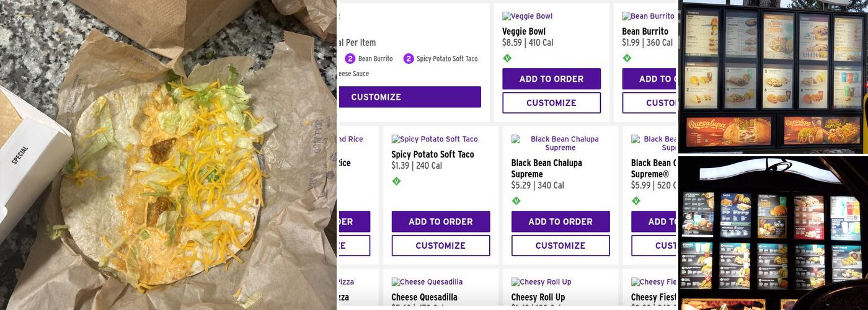Image resolution: width=868 pixels, height=310 pixels.
Task: Click the Veggie Bowl image placeholder
Action: [527, 16]
